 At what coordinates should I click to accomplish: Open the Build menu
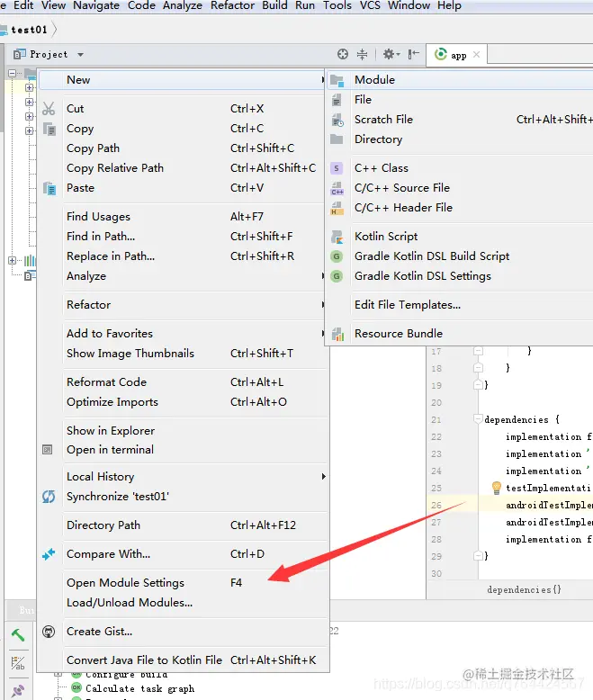pos(274,5)
